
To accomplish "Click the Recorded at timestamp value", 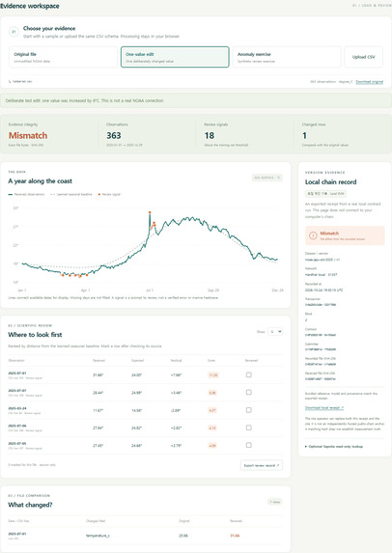I will tap(323, 290).
